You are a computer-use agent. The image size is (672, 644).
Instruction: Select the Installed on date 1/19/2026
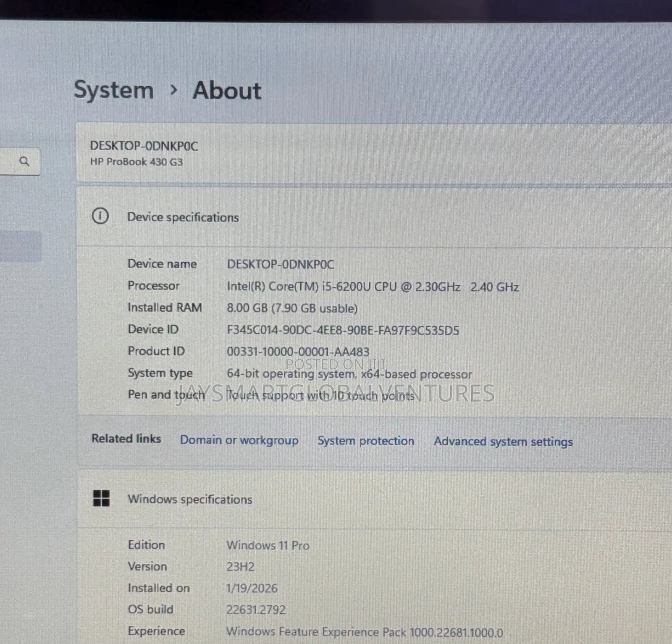point(252,588)
